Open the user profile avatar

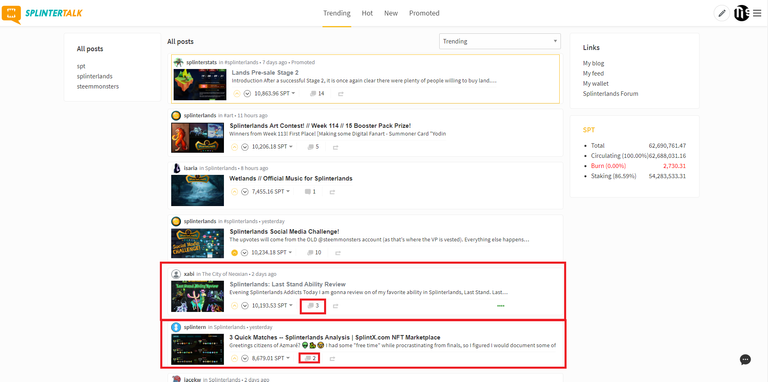(742, 13)
